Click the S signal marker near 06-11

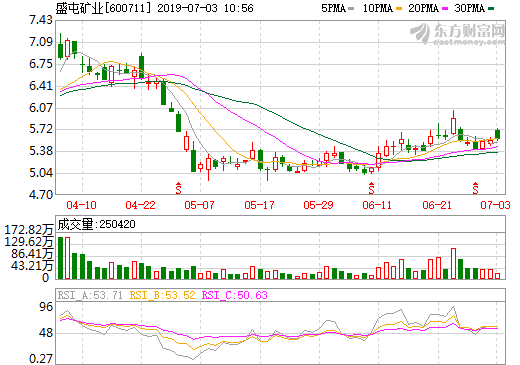tap(371, 188)
